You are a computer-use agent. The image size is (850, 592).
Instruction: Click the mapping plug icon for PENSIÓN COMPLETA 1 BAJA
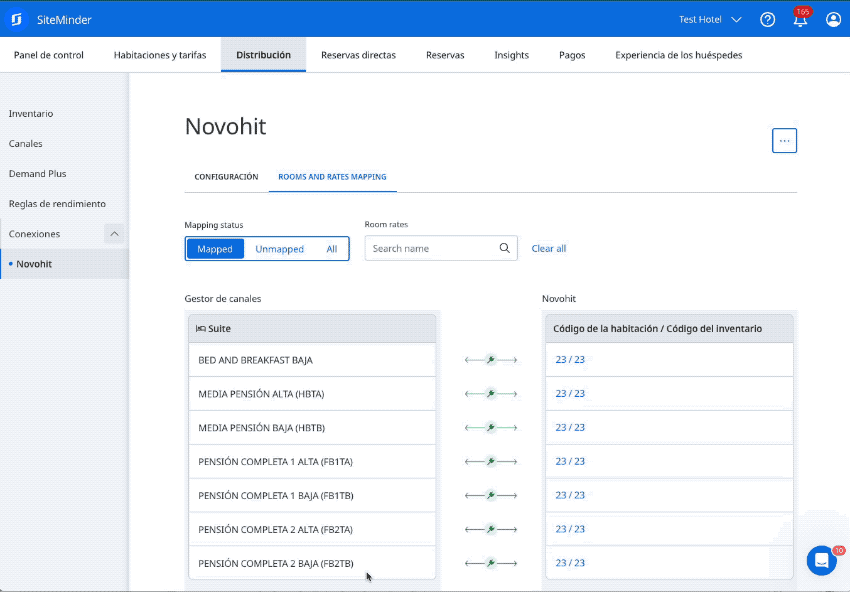491,495
